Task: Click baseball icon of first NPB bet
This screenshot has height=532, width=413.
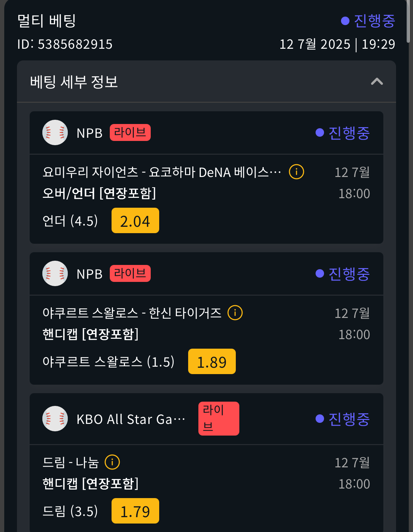Action: pyautogui.click(x=55, y=132)
